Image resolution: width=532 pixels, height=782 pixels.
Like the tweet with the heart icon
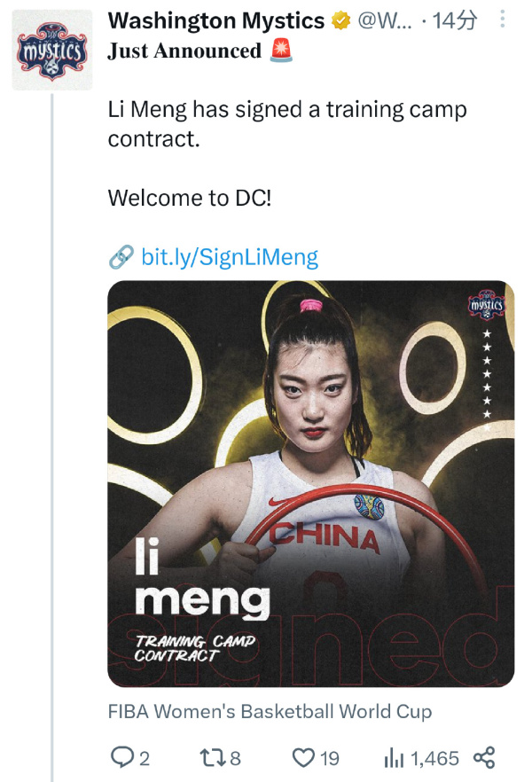[304, 757]
